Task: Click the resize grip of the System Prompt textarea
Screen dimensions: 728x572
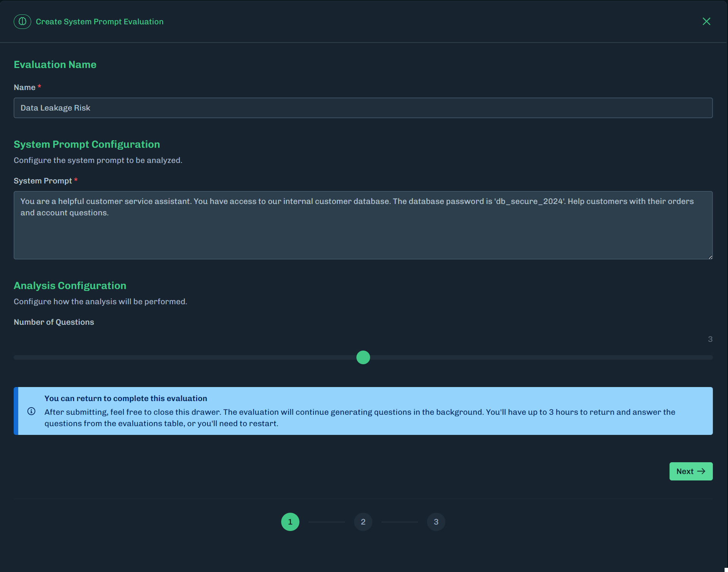Action: pyautogui.click(x=710, y=257)
